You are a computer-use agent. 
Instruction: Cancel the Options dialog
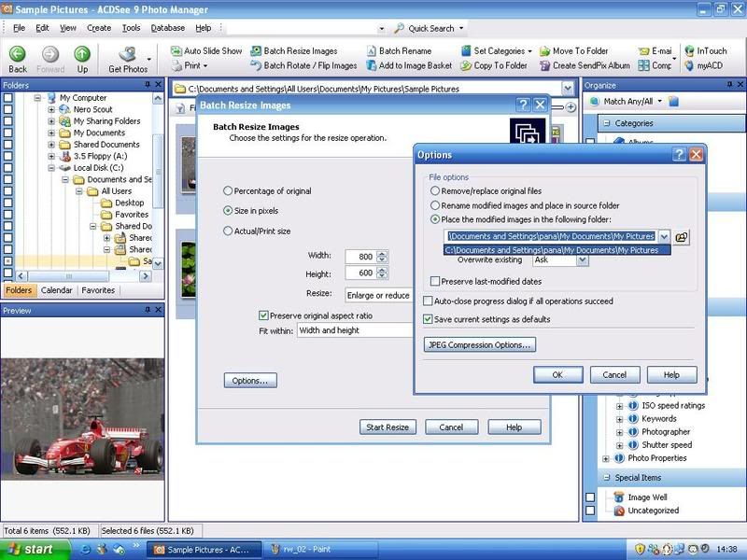(614, 375)
